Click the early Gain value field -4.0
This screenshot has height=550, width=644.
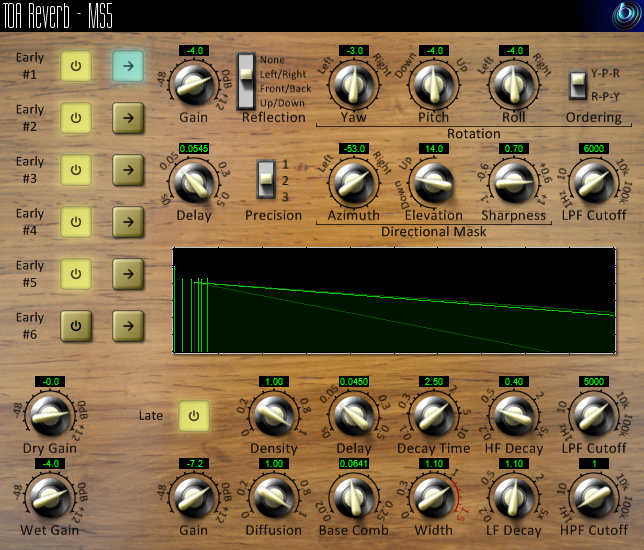coord(194,51)
